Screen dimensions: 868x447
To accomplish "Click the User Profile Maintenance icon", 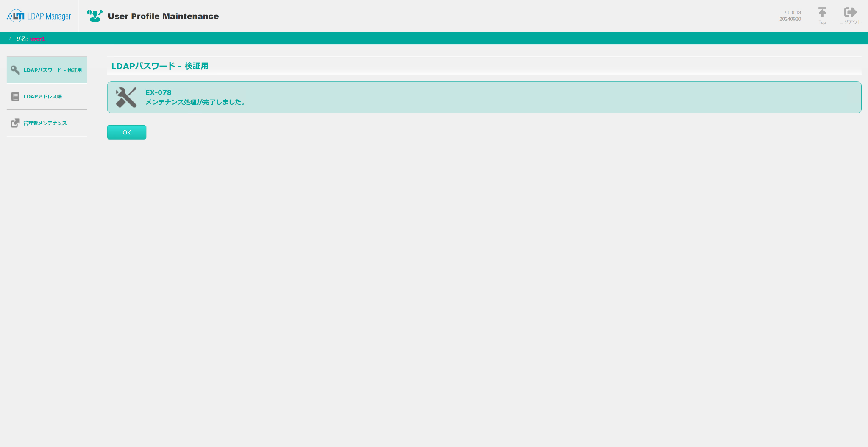I will [x=95, y=16].
